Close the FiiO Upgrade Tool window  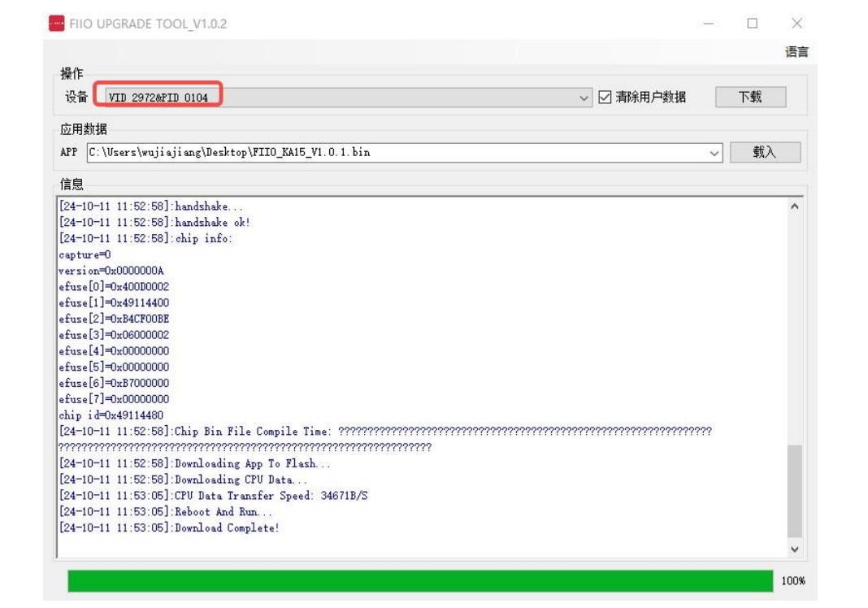796,24
